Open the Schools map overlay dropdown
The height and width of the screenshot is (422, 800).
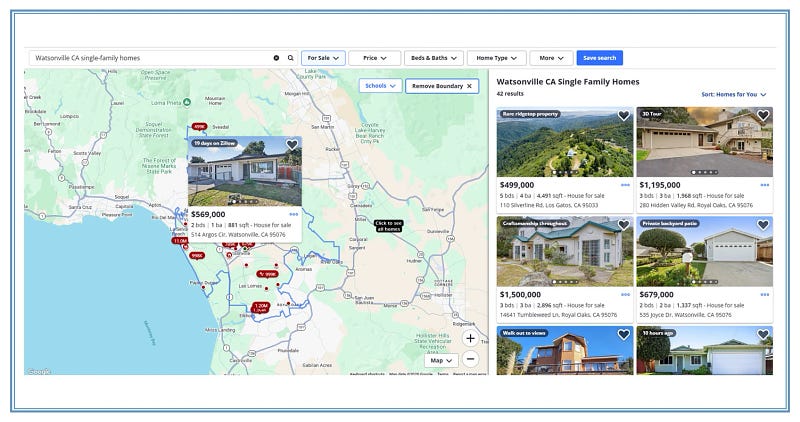coord(380,86)
